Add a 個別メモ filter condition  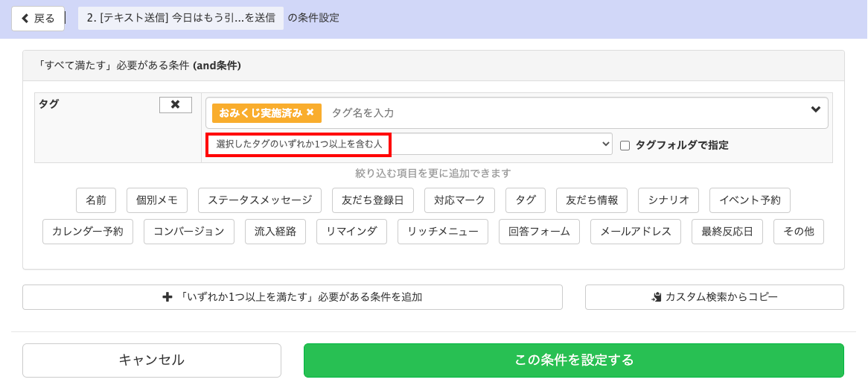pyautogui.click(x=157, y=200)
